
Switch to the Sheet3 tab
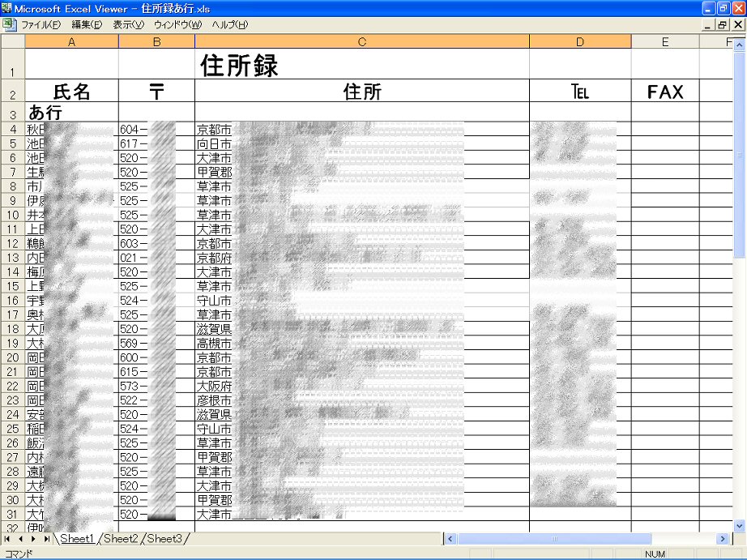164,539
